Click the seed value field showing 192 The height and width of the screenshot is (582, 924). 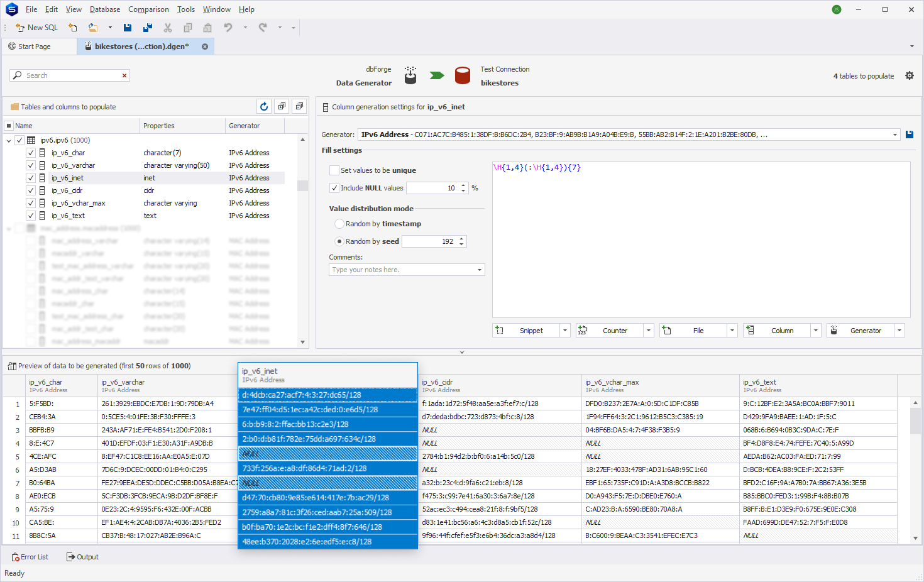(430, 241)
